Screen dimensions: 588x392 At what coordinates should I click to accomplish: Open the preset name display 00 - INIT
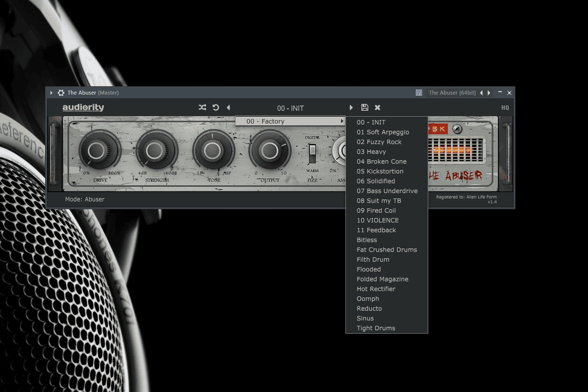click(291, 108)
